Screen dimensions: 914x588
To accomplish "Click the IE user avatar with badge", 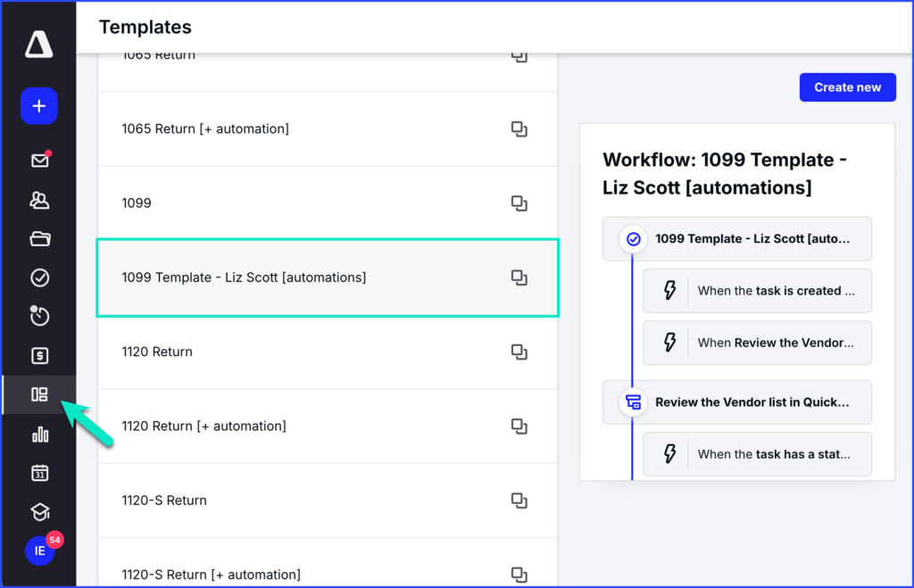I will [x=39, y=551].
